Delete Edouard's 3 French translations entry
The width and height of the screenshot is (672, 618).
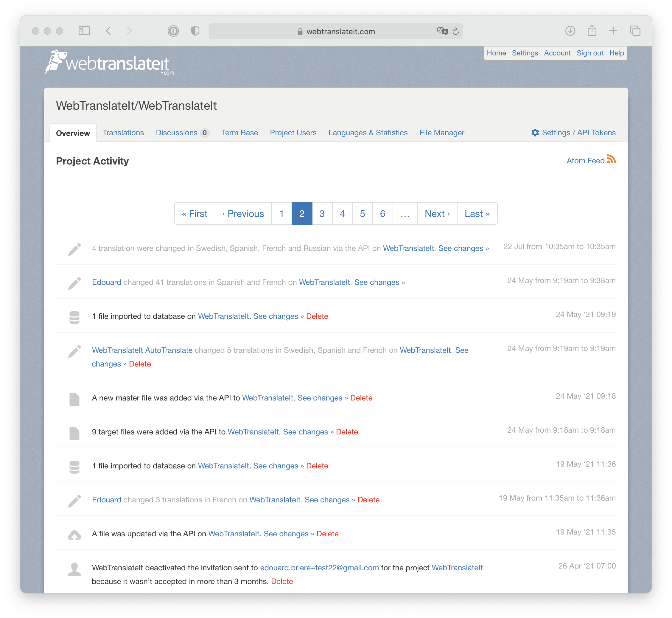[368, 500]
